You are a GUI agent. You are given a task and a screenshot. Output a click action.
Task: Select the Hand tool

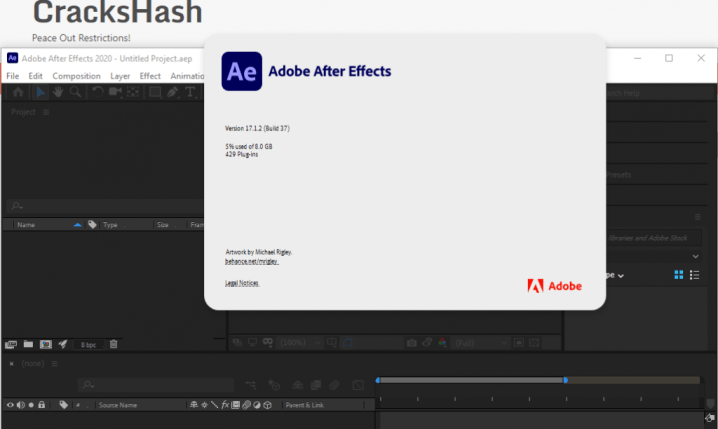click(x=59, y=92)
